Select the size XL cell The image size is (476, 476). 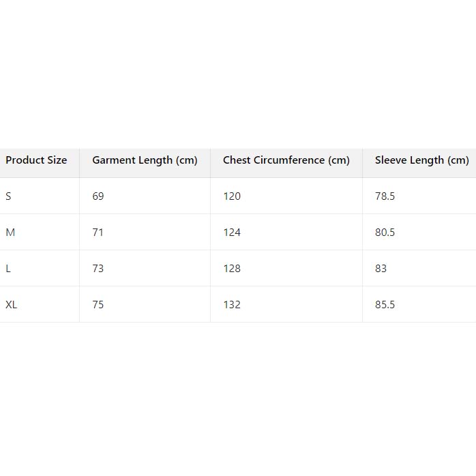pyautogui.click(x=12, y=305)
